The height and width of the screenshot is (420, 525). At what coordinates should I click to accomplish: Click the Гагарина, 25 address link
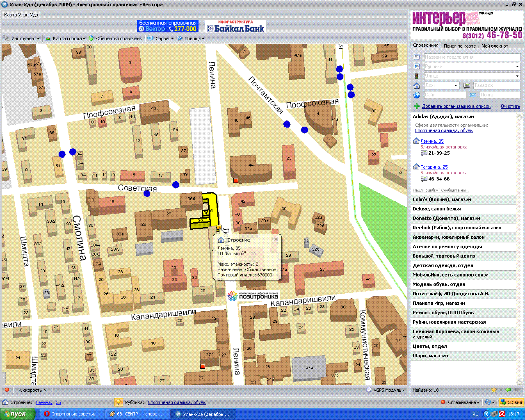434,167
